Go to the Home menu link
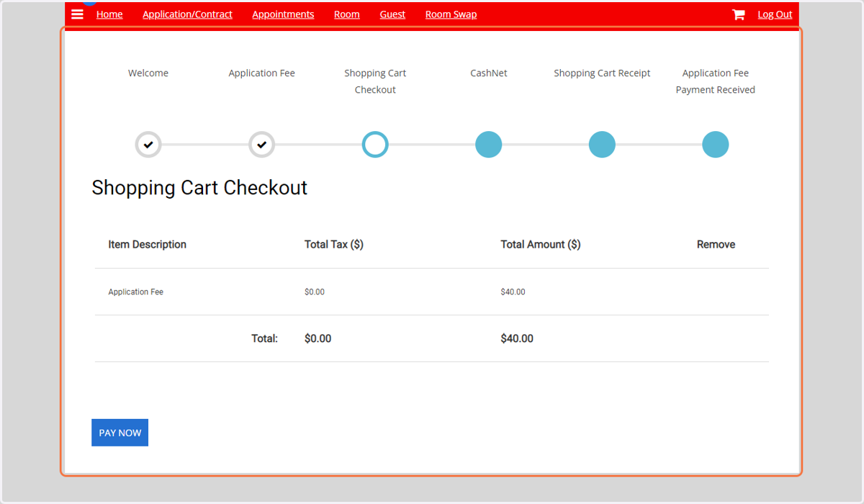Screen dimensions: 864x504 coord(109,14)
